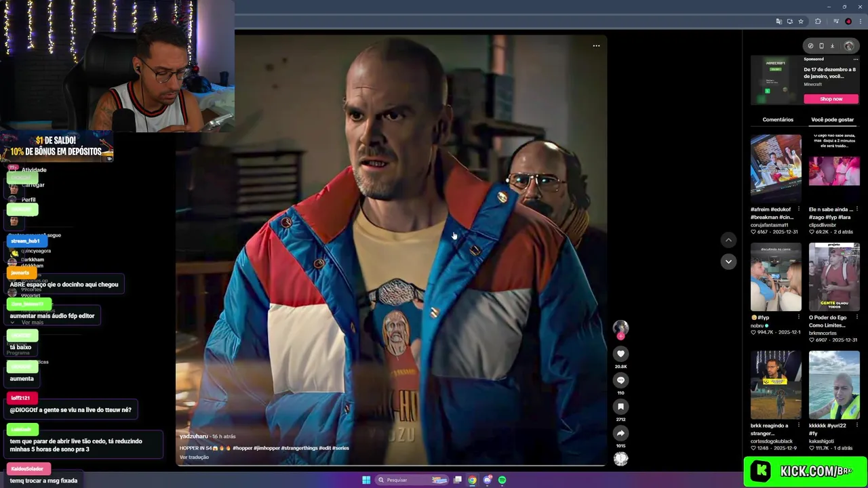
Task: Open options for the Ele n sabe ainda video
Action: coord(857,209)
